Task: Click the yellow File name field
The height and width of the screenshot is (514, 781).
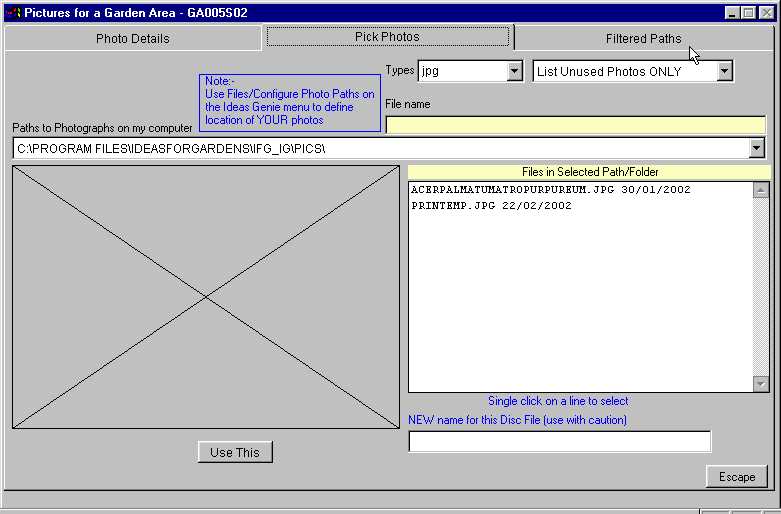Action: [x=575, y=125]
